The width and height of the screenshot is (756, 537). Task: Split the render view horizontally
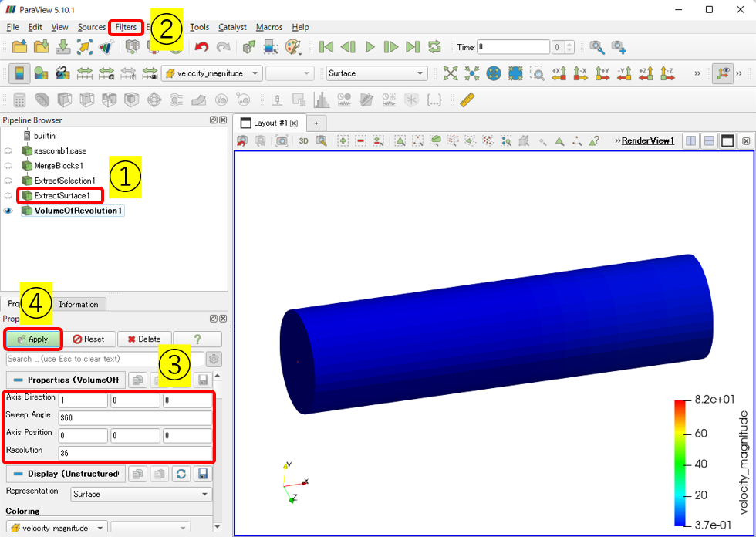point(690,141)
